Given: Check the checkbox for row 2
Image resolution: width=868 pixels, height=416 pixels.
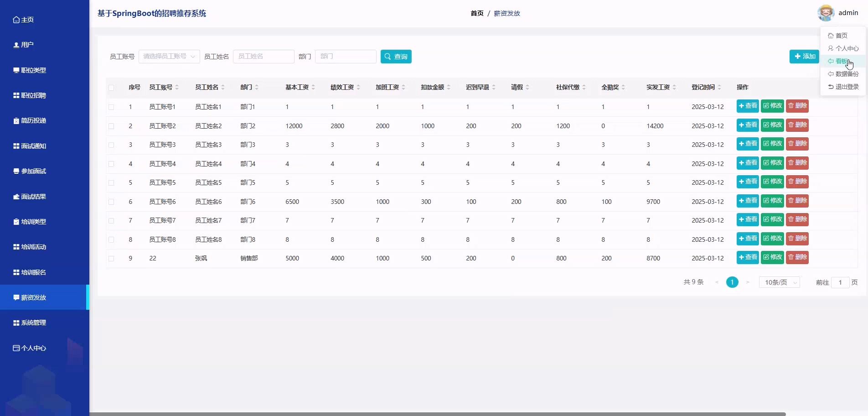Looking at the screenshot, I should pyautogui.click(x=111, y=126).
